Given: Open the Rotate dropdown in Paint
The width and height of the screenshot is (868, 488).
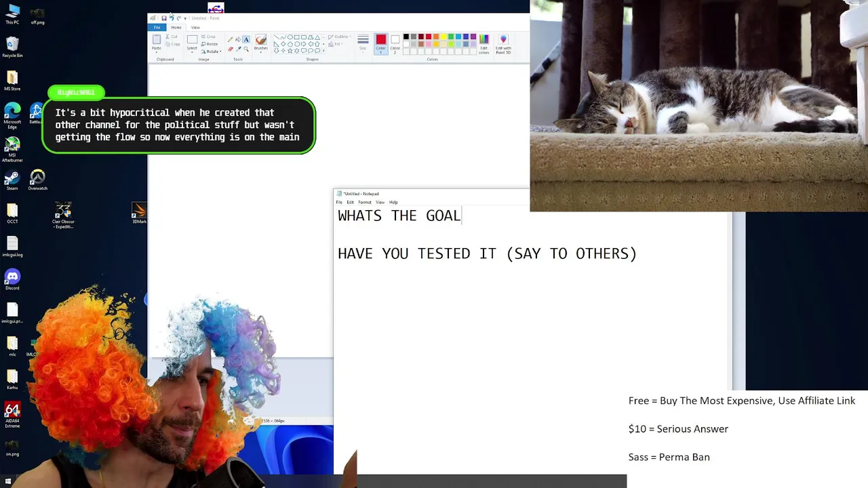Looking at the screenshot, I should point(212,52).
